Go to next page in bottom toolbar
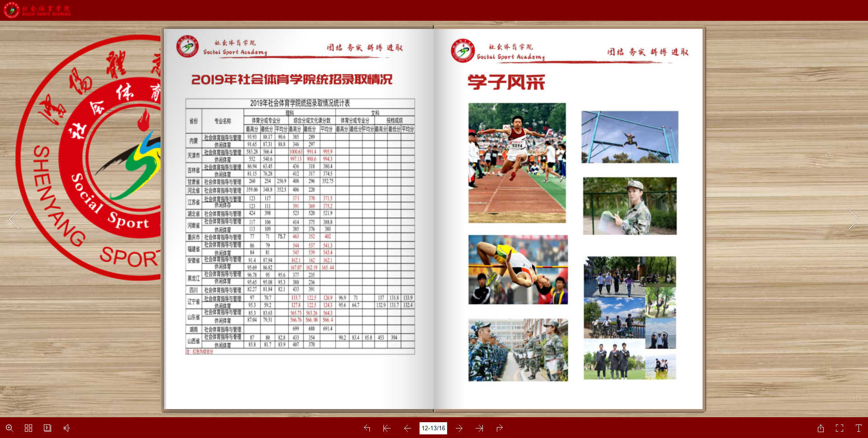The width and height of the screenshot is (868, 438). point(459,428)
